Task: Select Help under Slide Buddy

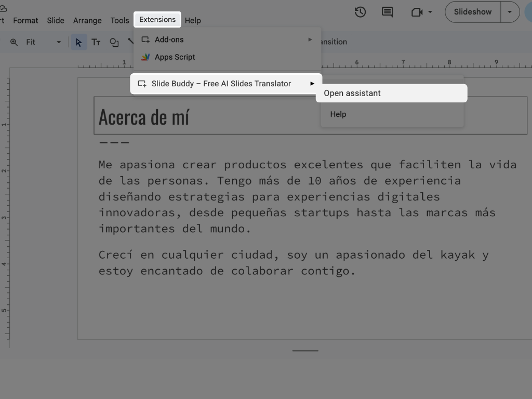Action: (338, 114)
